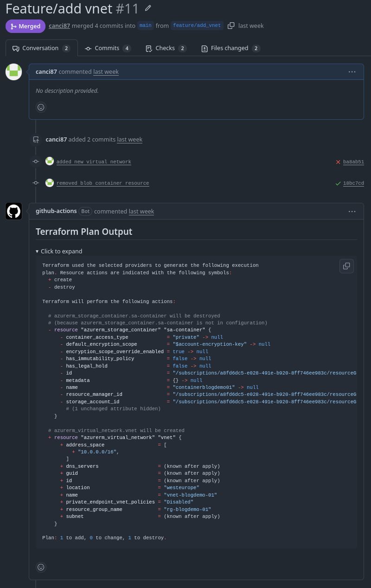Edit the pull request title pencil icon
Screen dimensions: 371x588
point(148,8)
